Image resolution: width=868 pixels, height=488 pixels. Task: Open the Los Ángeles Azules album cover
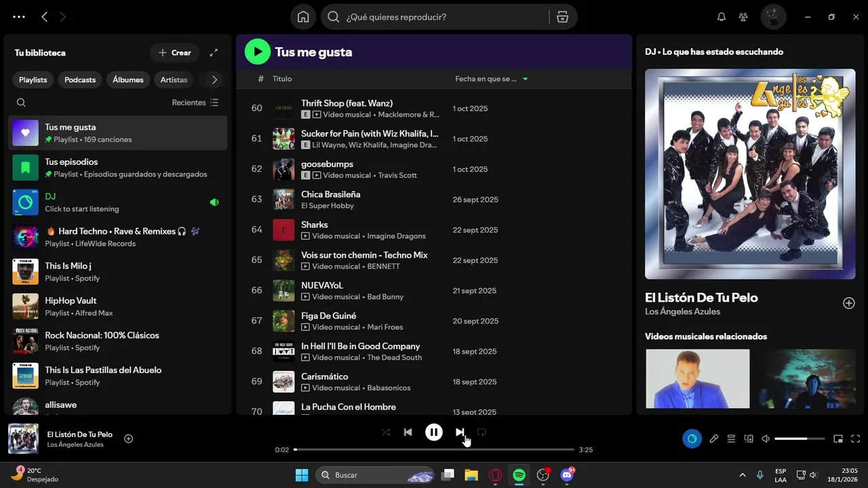750,174
